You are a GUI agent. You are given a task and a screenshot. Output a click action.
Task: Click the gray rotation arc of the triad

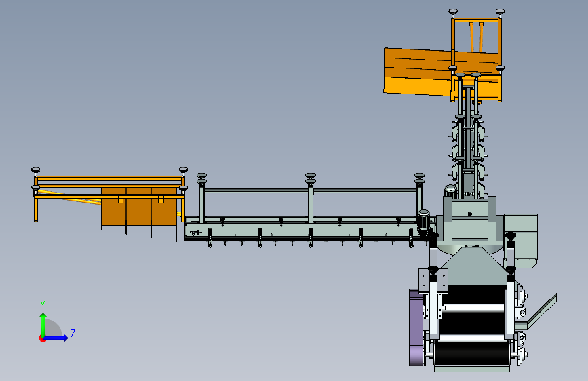[x=54, y=327]
